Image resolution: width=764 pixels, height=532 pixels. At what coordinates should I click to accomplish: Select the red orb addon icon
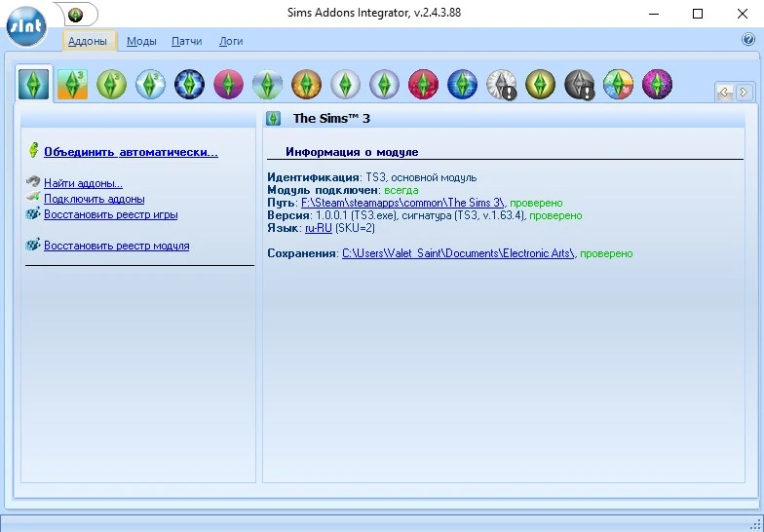tap(423, 84)
